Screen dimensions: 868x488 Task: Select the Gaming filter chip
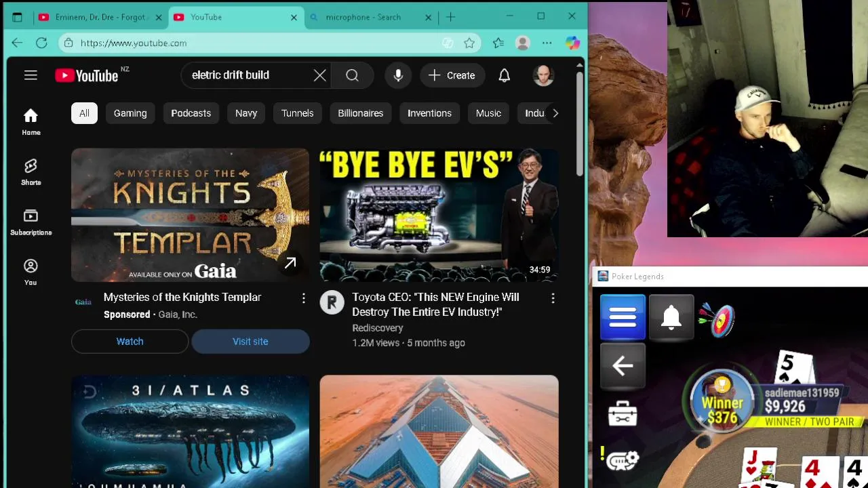(130, 113)
